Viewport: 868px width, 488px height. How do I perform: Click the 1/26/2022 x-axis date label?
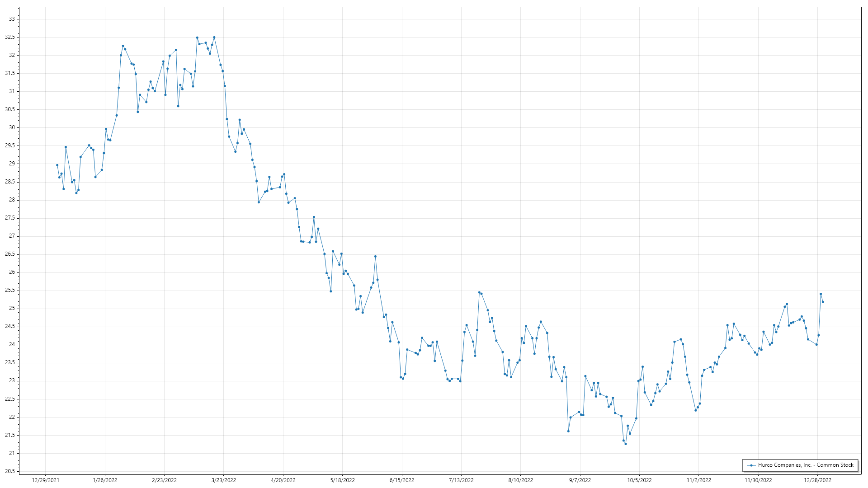point(105,480)
